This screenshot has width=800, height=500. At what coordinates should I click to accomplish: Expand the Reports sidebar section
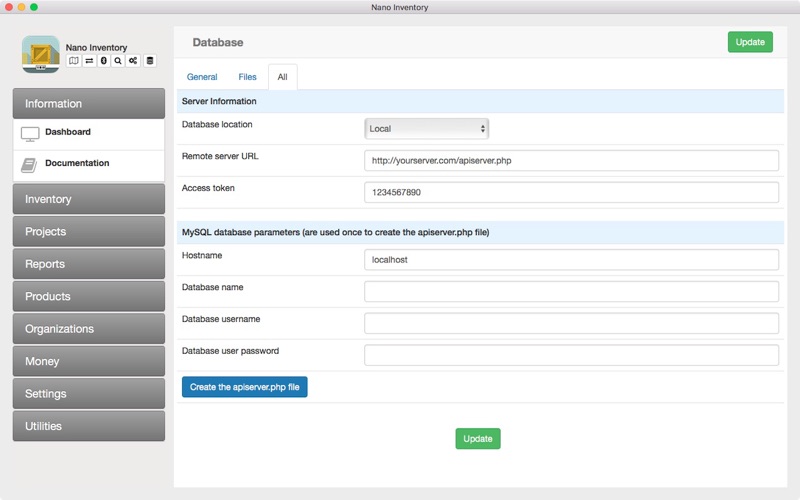[x=88, y=264]
